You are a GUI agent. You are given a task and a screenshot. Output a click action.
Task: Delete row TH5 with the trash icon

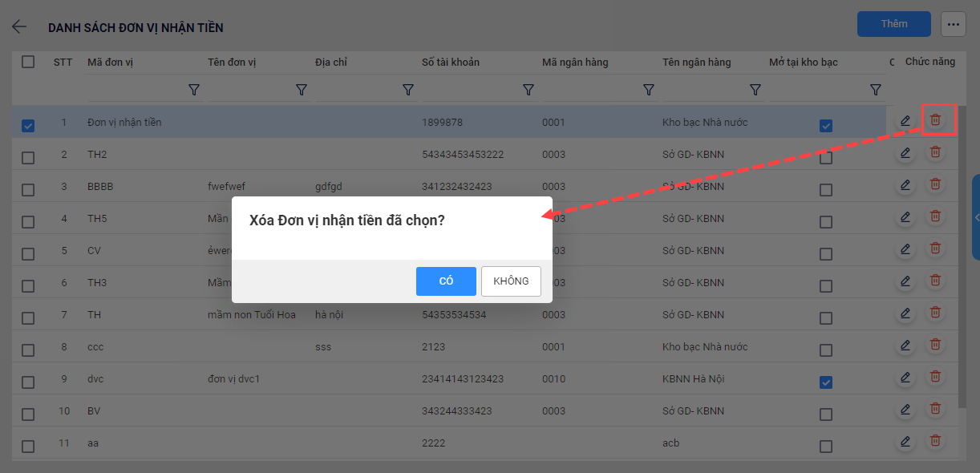click(x=935, y=216)
